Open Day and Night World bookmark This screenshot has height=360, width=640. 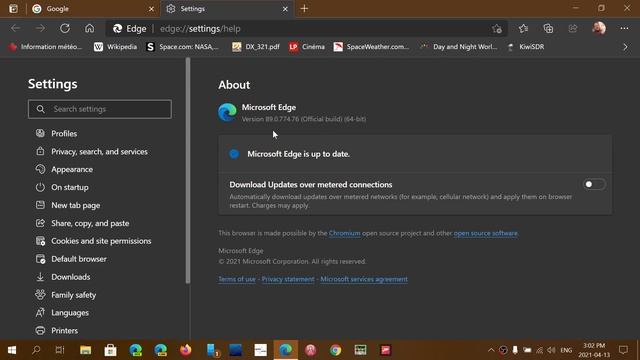459,47
